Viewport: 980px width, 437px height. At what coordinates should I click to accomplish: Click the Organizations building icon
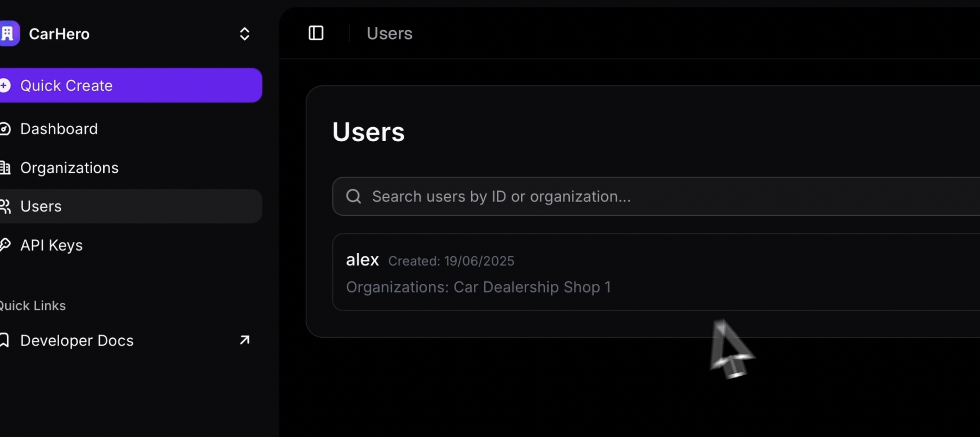coord(6,168)
